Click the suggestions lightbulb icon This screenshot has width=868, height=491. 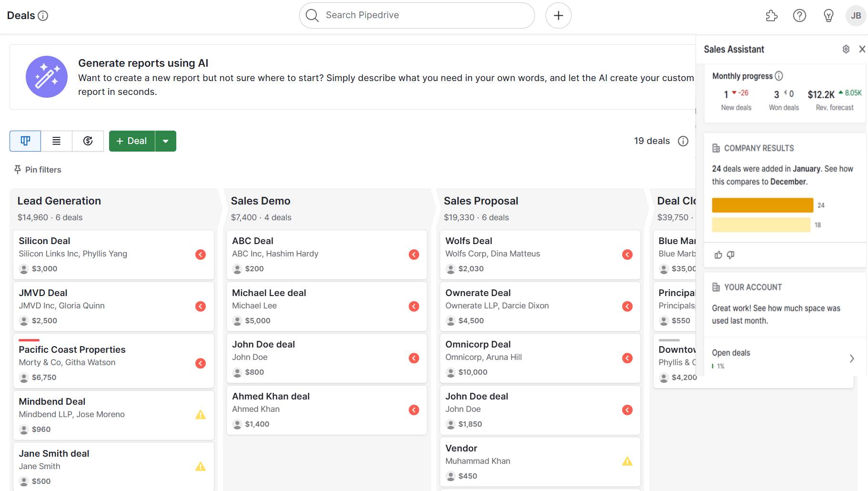[828, 15]
